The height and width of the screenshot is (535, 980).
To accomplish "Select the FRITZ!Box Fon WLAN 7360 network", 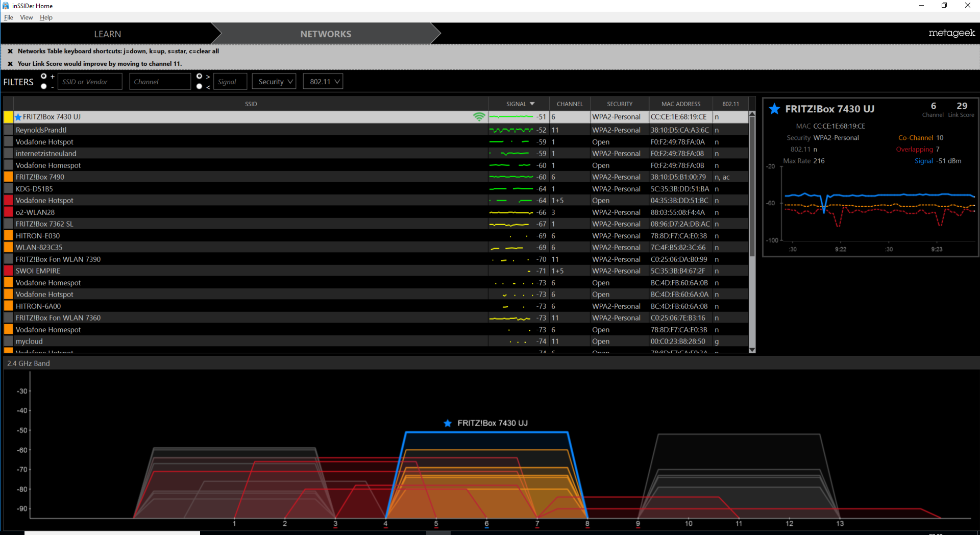I will (376, 318).
